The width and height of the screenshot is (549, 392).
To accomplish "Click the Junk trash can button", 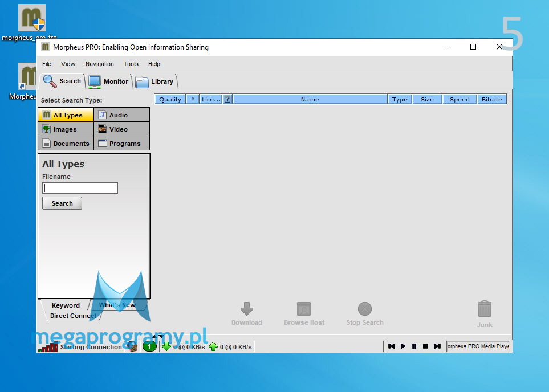I will click(485, 315).
